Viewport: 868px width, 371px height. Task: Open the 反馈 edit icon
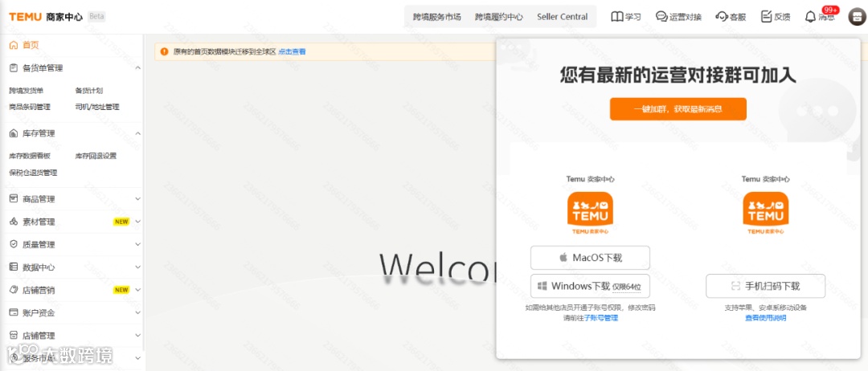tap(766, 17)
